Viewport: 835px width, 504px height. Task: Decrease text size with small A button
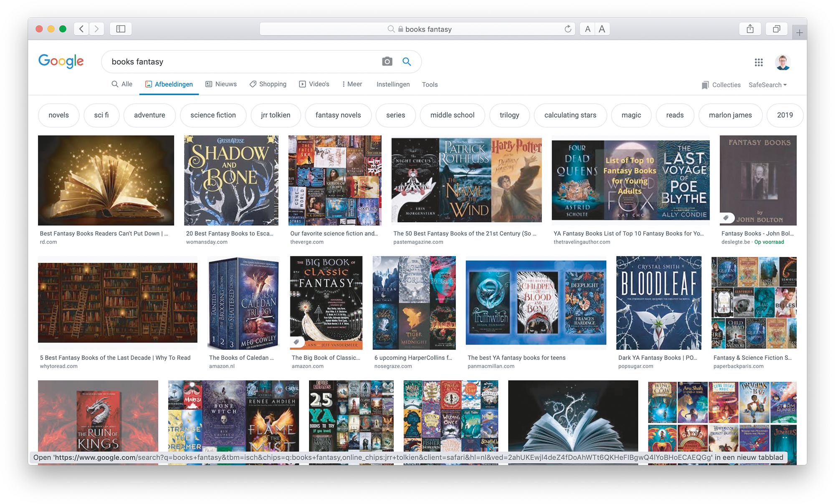click(x=587, y=29)
